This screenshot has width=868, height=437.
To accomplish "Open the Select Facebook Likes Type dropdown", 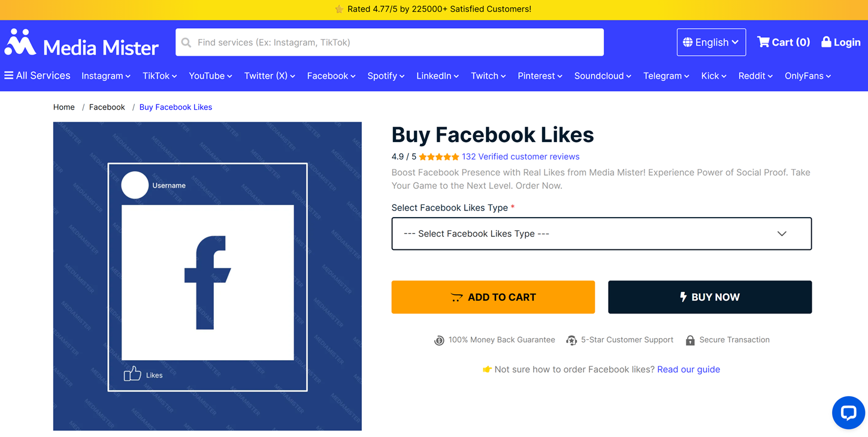I will pos(601,234).
